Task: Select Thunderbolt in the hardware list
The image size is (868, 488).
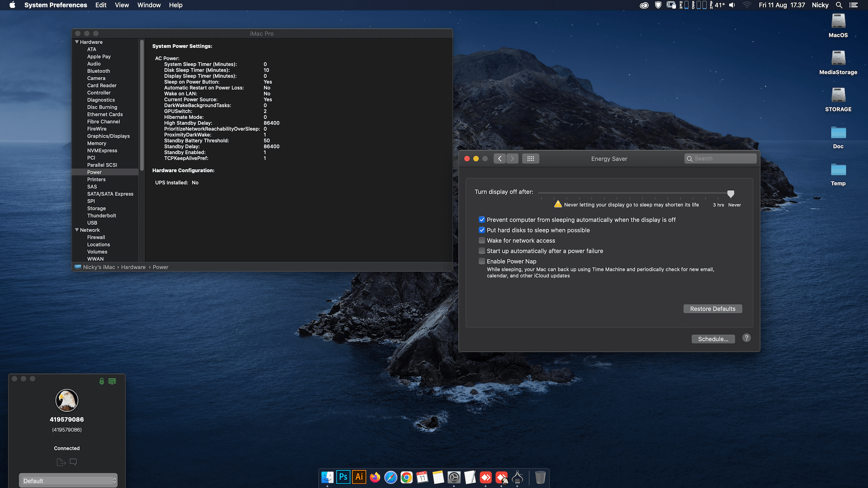Action: (x=102, y=216)
